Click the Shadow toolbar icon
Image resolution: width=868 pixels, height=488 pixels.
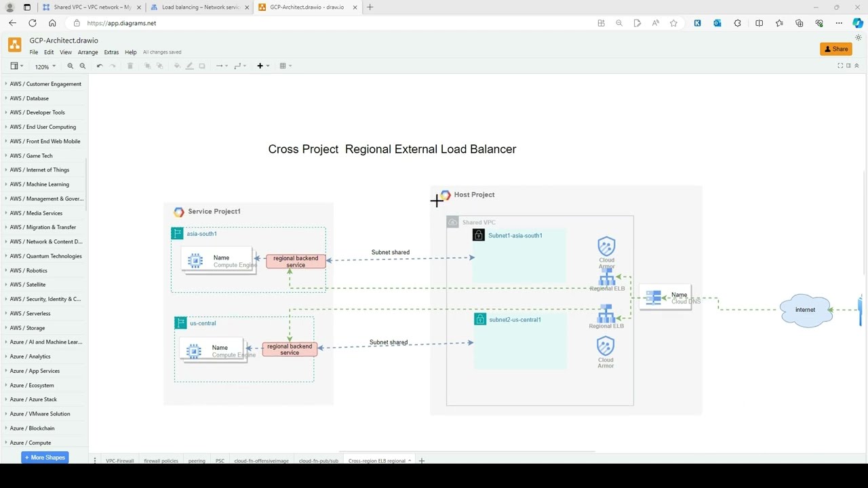coord(202,66)
